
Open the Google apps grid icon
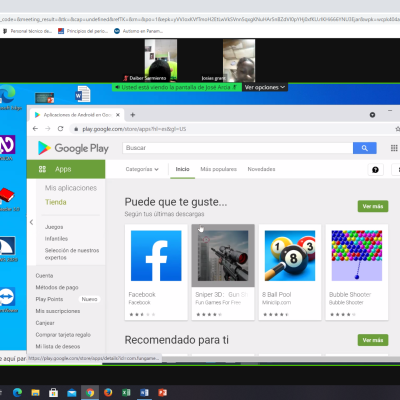tap(394, 148)
